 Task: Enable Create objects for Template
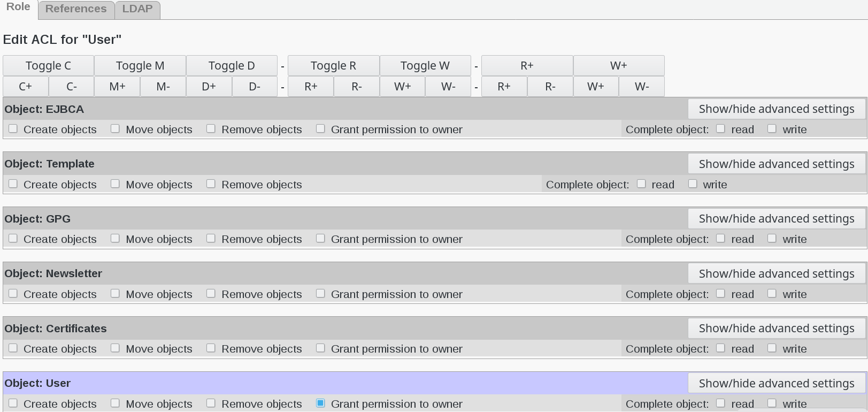(x=13, y=184)
